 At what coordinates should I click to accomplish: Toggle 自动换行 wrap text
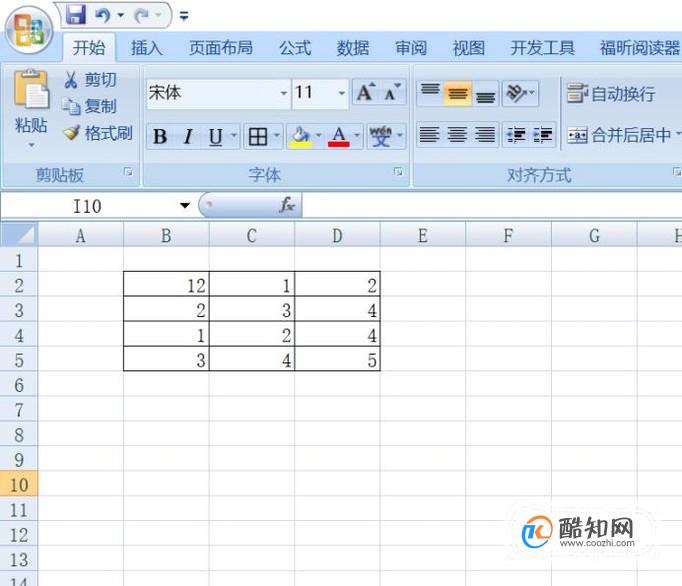(x=611, y=94)
